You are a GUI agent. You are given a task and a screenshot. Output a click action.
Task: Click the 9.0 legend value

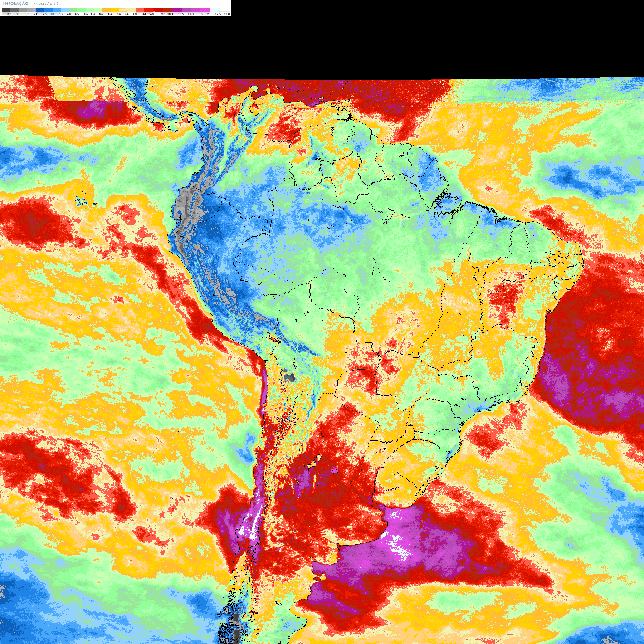152,14
